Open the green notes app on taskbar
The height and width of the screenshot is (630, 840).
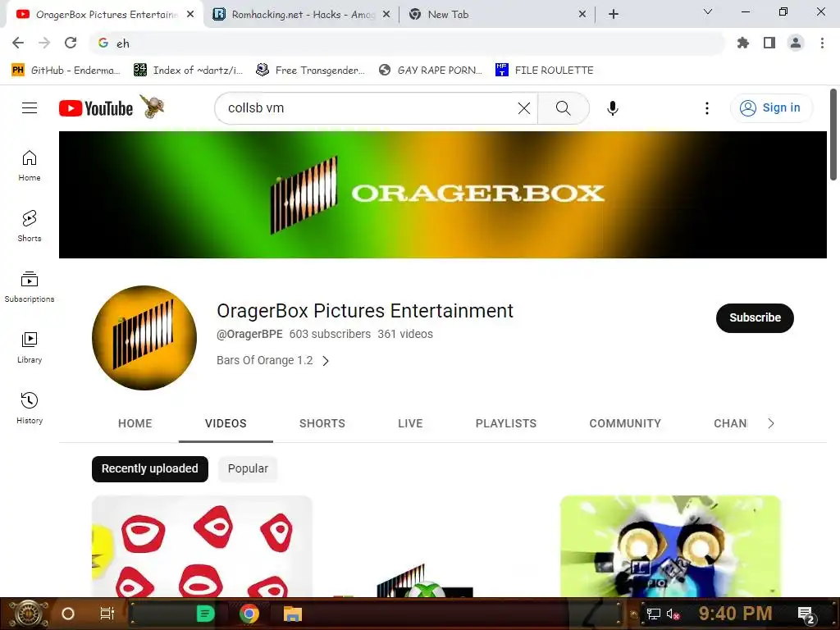(205, 614)
